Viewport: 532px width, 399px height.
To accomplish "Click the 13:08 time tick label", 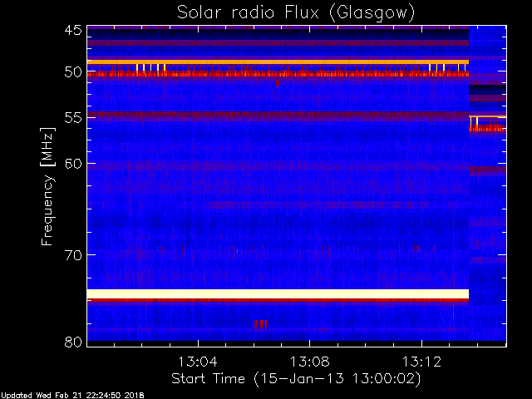I will click(x=309, y=362).
